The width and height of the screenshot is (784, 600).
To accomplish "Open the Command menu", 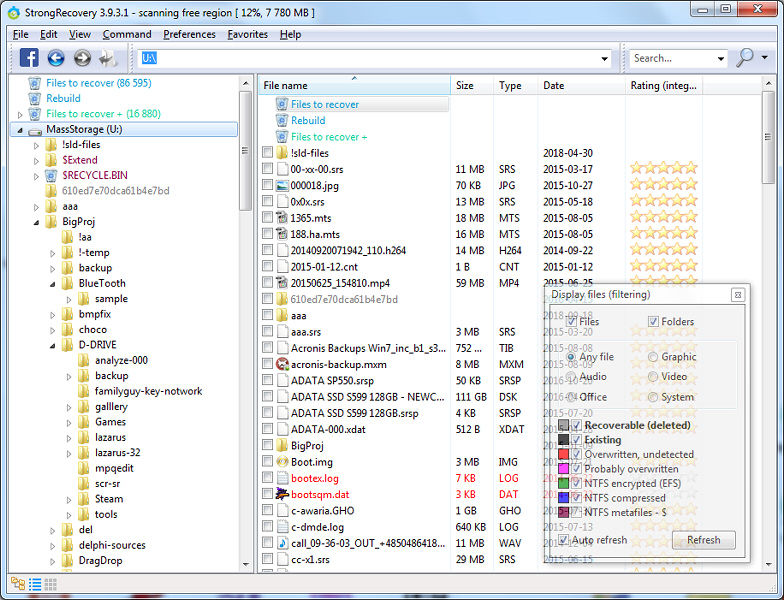I will coord(127,34).
